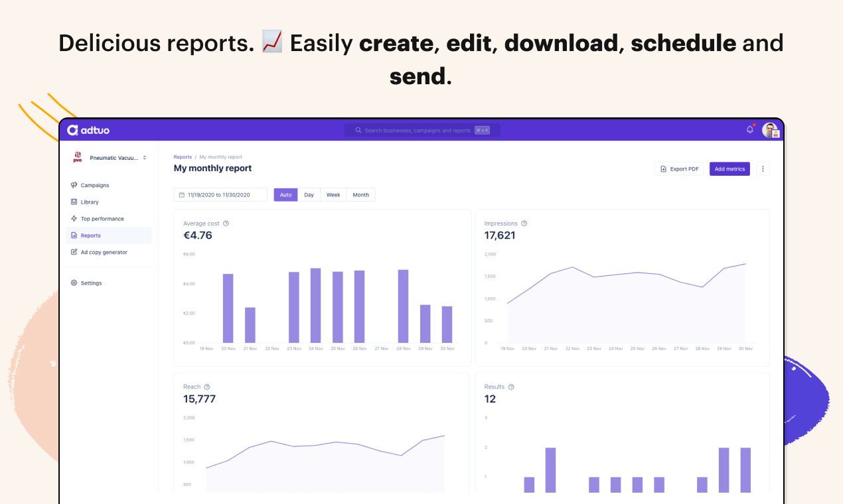The image size is (843, 504).
Task: Click the Ad copy generator pencil icon
Action: pyautogui.click(x=74, y=252)
